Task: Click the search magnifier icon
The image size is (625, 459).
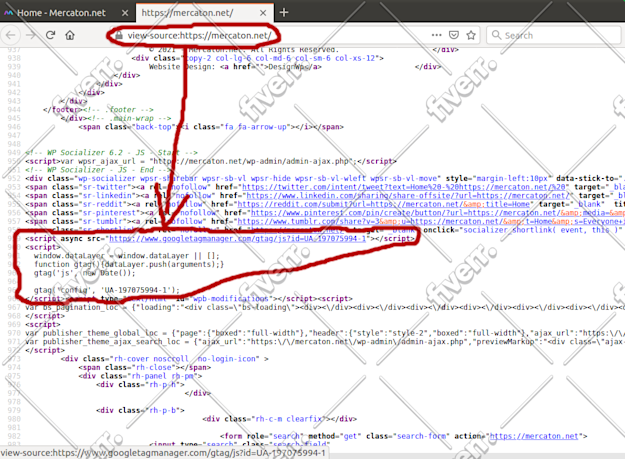Action: [x=496, y=35]
